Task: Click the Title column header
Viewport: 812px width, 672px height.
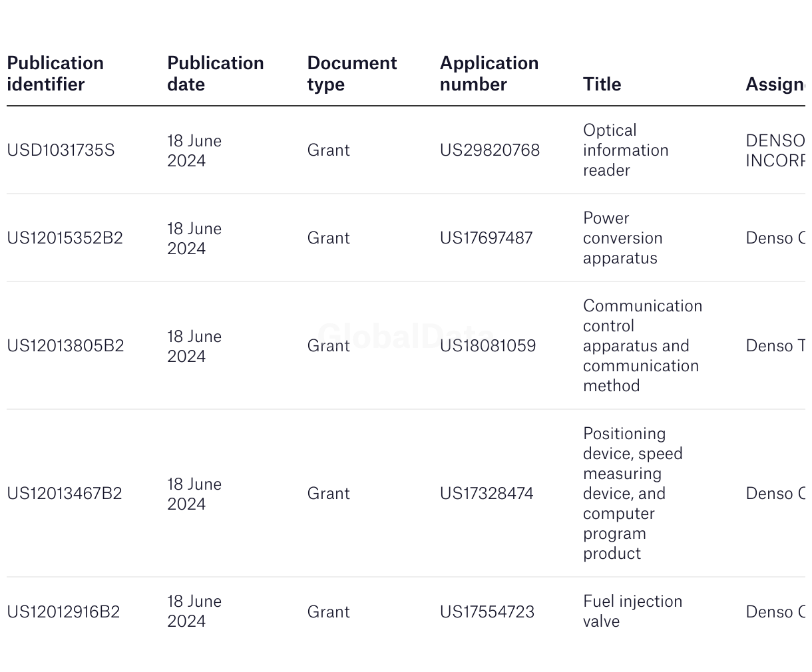Action: pos(602,84)
